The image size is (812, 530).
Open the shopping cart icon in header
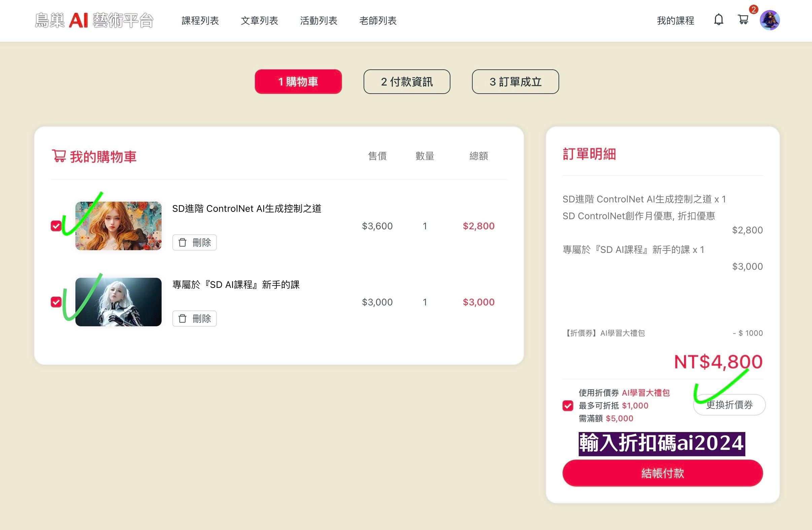(743, 20)
